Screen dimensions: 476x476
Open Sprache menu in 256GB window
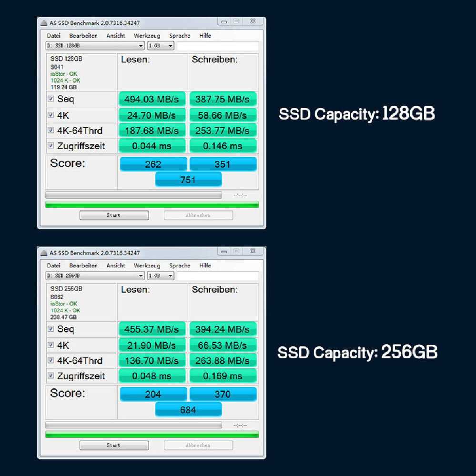180,265
